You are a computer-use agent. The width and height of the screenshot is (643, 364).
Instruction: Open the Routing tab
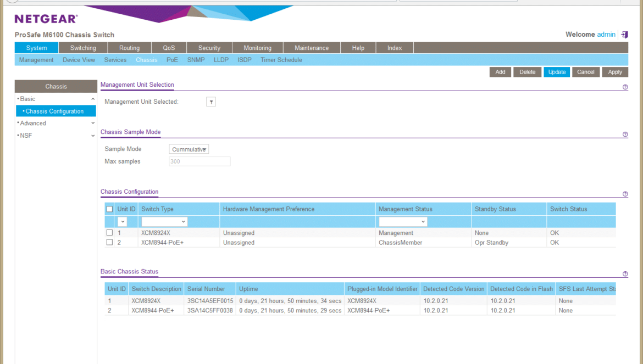pos(129,48)
